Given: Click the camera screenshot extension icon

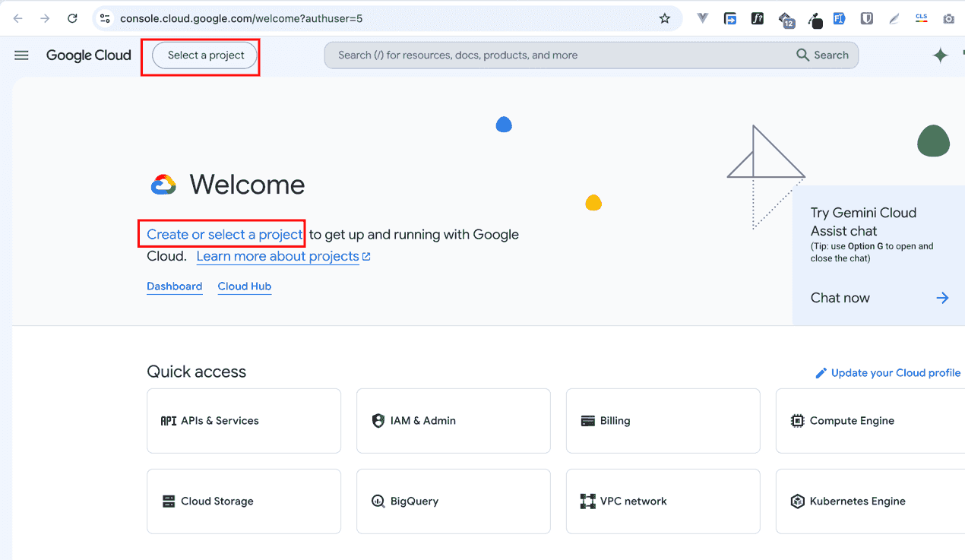Looking at the screenshot, I should [949, 18].
